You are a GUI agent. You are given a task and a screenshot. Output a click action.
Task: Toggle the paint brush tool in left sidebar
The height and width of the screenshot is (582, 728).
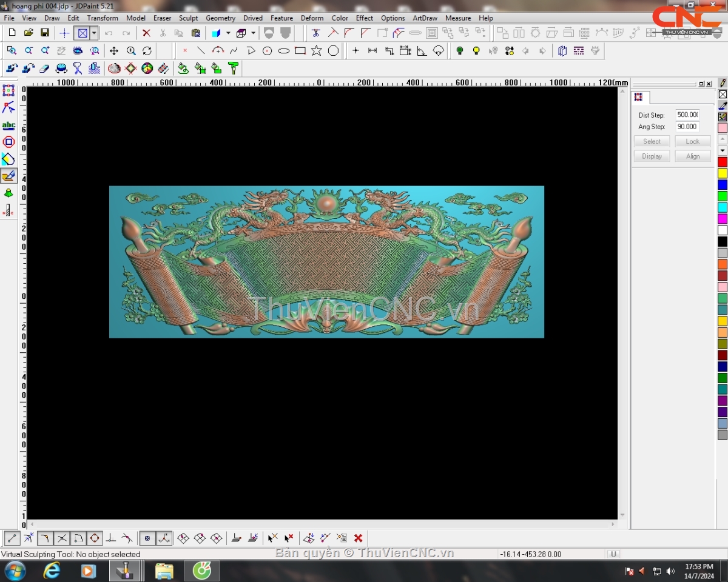pos(8,176)
